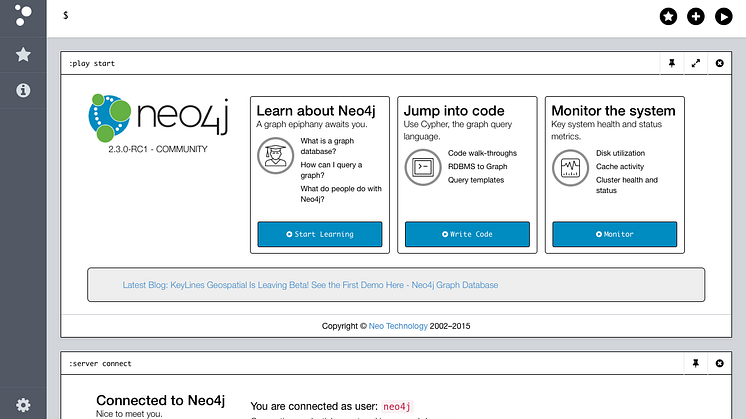Click 'Query templates' text
Image resolution: width=746 pixels, height=419 pixels.
[476, 180]
